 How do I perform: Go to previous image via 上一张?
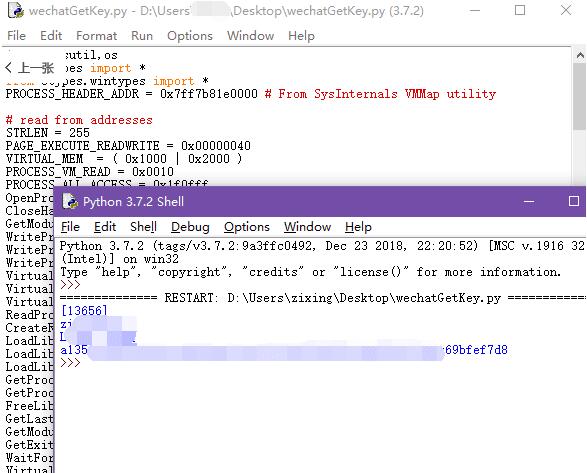coord(30,68)
